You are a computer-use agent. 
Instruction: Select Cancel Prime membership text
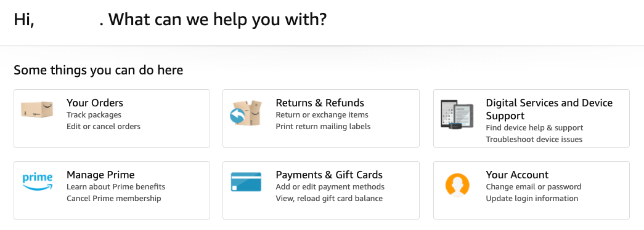[114, 199]
